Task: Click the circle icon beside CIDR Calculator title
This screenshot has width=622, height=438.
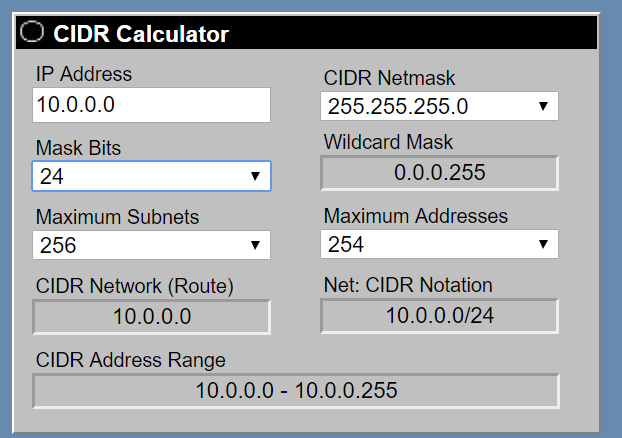Action: 32,34
